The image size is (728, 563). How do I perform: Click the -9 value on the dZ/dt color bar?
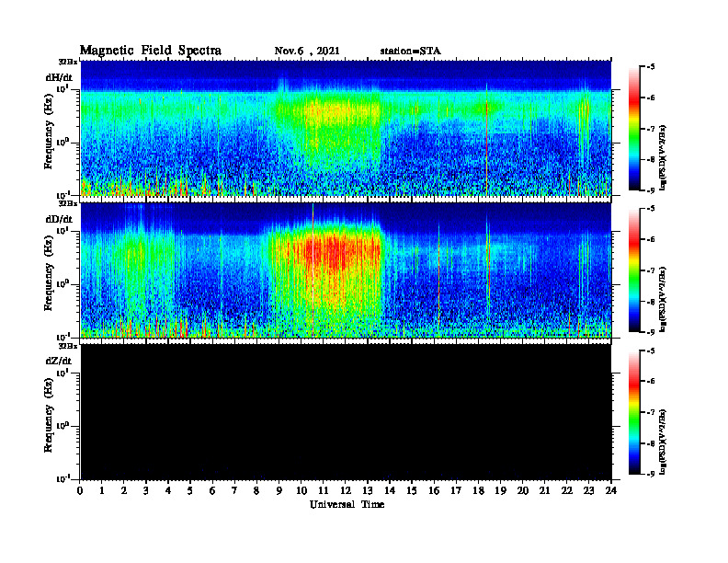651,474
